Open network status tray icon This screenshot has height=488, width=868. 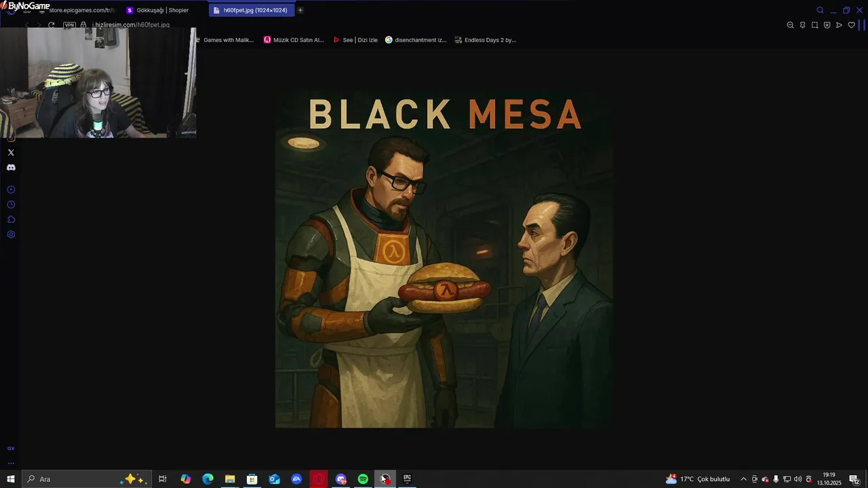[787, 479]
